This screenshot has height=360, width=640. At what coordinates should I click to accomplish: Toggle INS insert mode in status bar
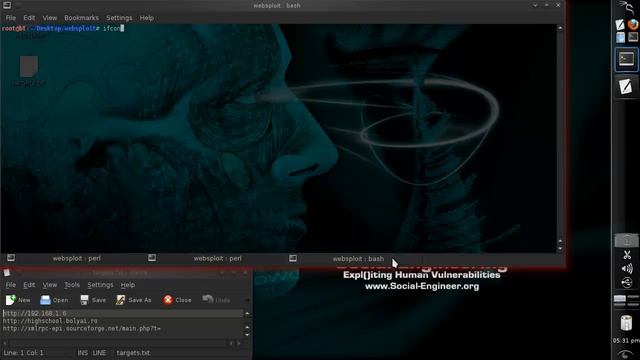pyautogui.click(x=82, y=353)
